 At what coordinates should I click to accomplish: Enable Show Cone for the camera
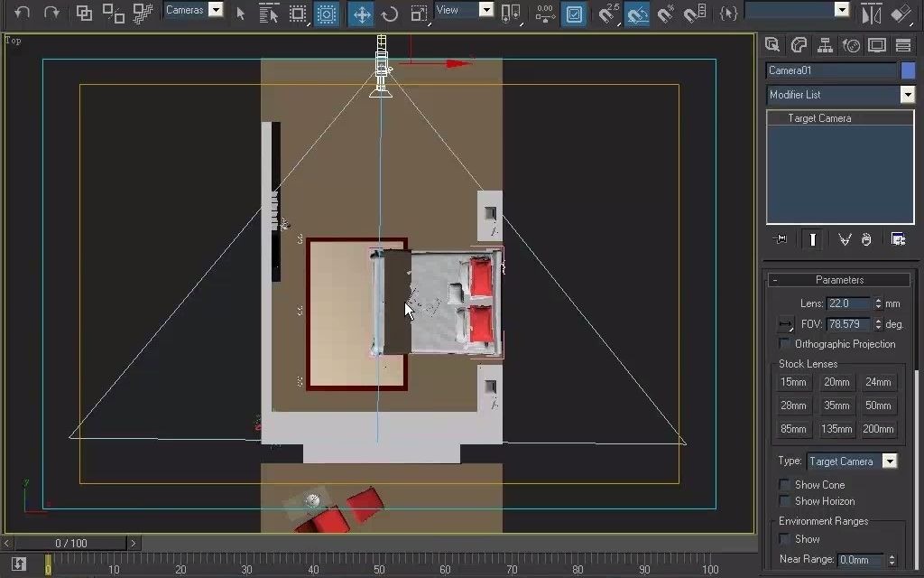coord(784,484)
